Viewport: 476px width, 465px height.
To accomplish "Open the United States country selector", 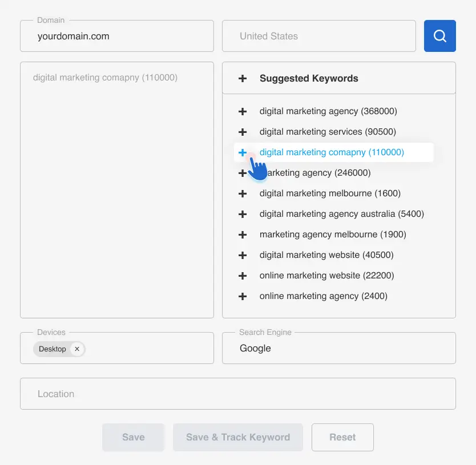I will [x=318, y=35].
